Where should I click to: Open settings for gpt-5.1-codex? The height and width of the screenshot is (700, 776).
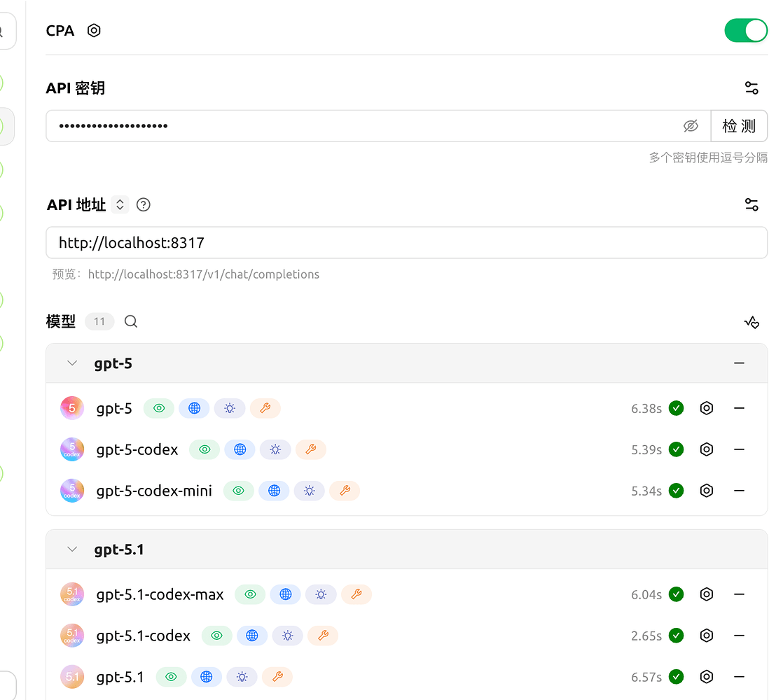click(x=706, y=636)
